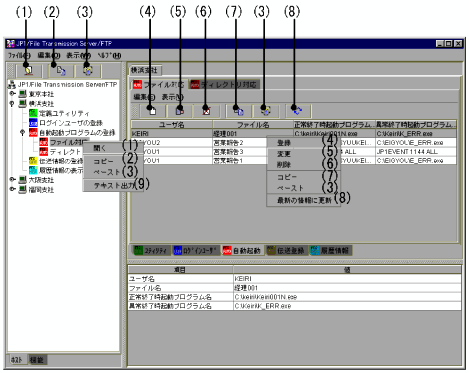Select 定義ユティリティ in the tree
Screen dimensions: 469x373
pos(64,114)
